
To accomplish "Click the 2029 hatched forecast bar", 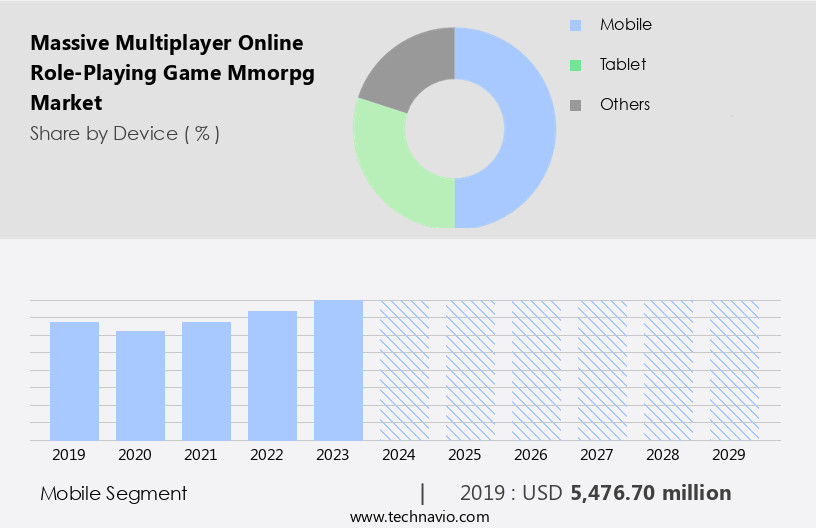I will click(734, 370).
